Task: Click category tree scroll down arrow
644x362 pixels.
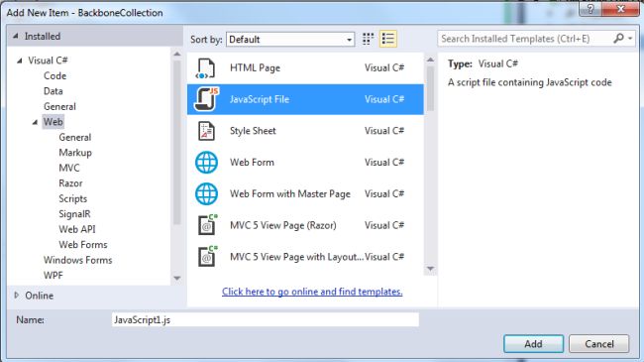Action: coord(177,279)
